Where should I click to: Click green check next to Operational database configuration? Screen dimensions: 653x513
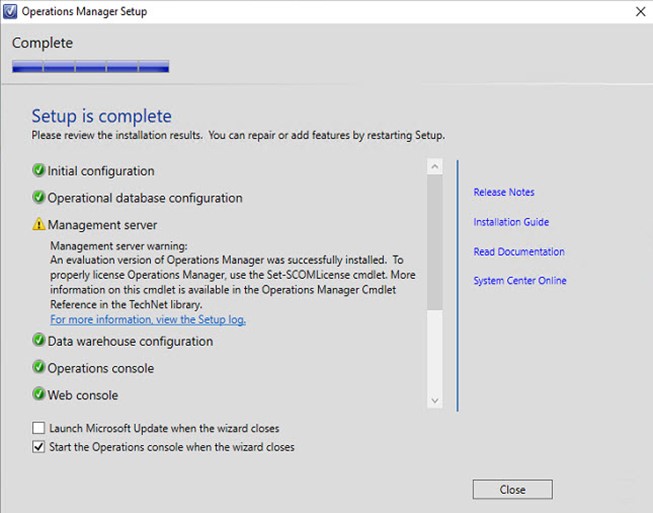(x=39, y=198)
